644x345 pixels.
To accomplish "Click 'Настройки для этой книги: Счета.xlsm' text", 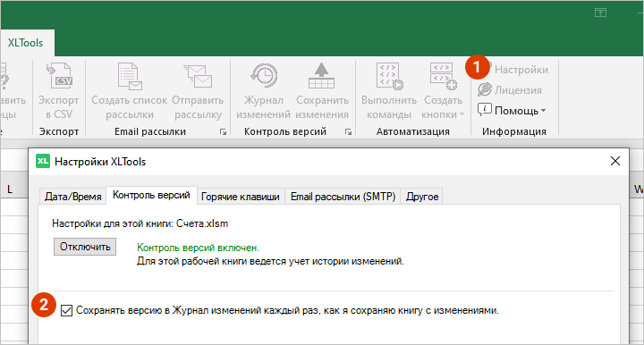I will pyautogui.click(x=140, y=223).
